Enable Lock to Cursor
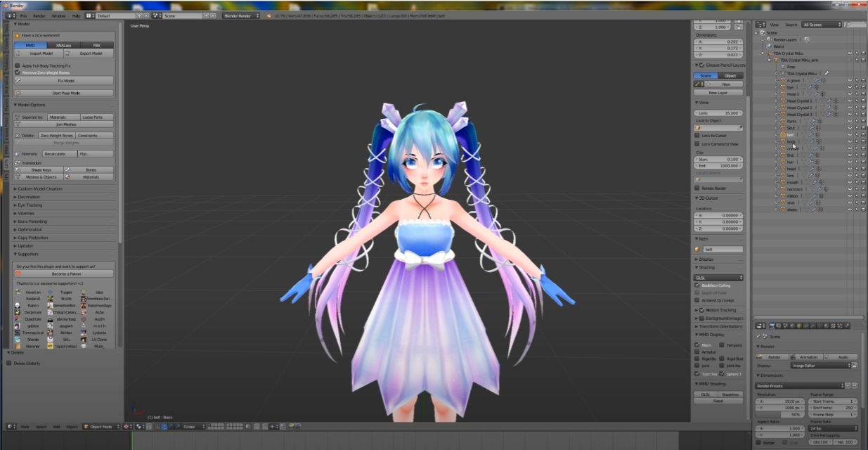Viewport: 868px width, 450px height. click(697, 136)
